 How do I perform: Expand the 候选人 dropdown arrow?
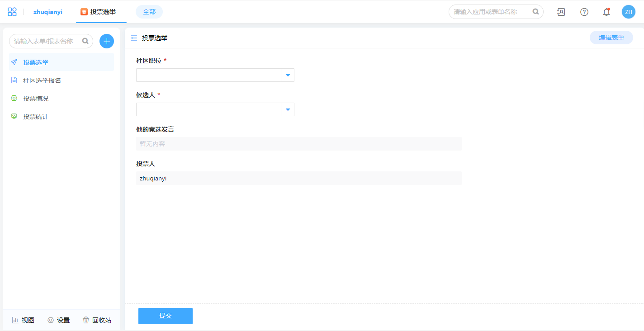point(288,109)
